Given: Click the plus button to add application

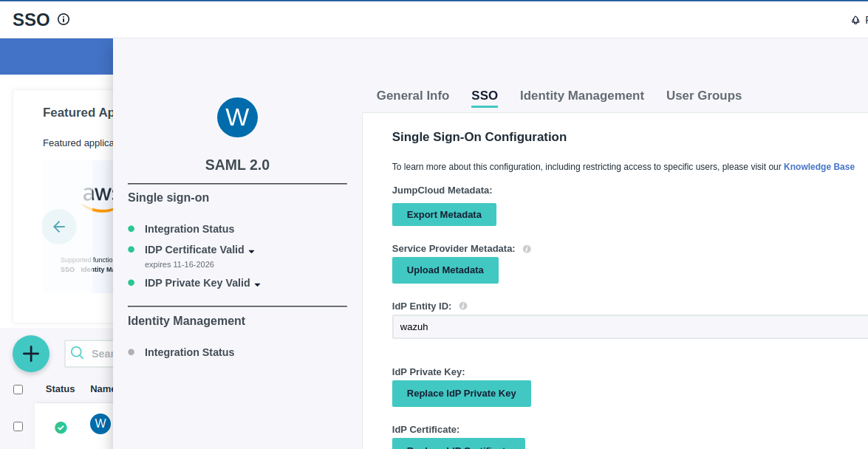Looking at the screenshot, I should 31,354.
